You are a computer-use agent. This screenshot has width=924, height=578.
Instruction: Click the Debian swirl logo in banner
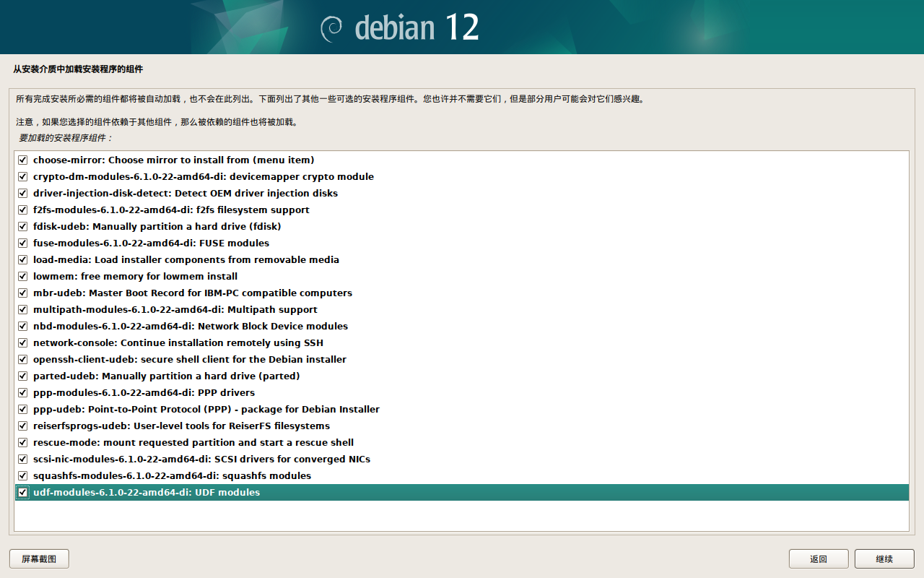(x=332, y=27)
